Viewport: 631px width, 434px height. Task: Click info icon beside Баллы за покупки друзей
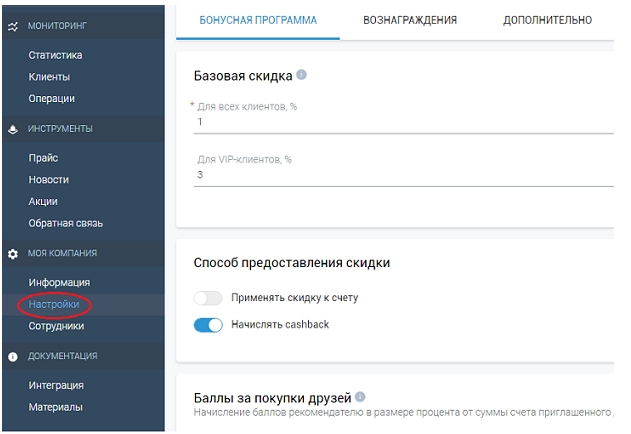tap(360, 397)
